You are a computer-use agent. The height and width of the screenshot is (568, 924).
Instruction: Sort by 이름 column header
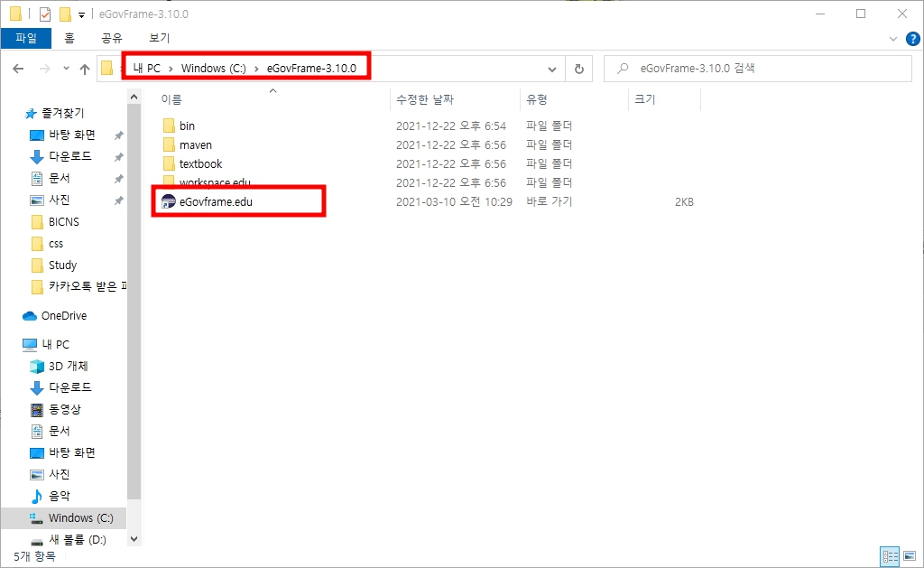(x=171, y=99)
